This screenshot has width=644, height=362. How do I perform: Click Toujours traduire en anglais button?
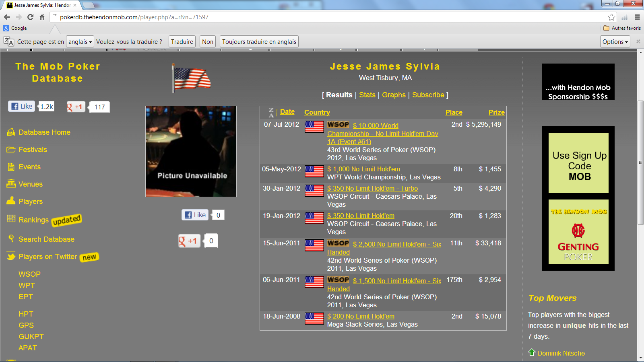coord(259,41)
